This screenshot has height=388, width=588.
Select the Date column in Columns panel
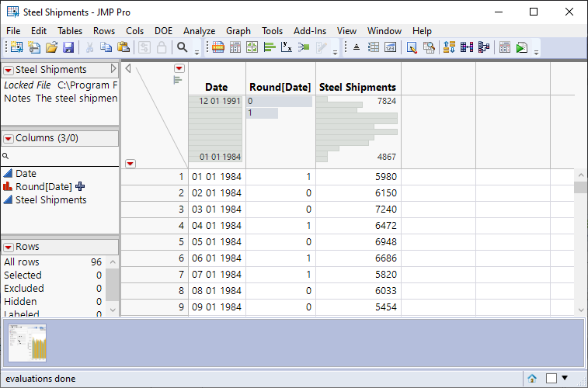[26, 173]
